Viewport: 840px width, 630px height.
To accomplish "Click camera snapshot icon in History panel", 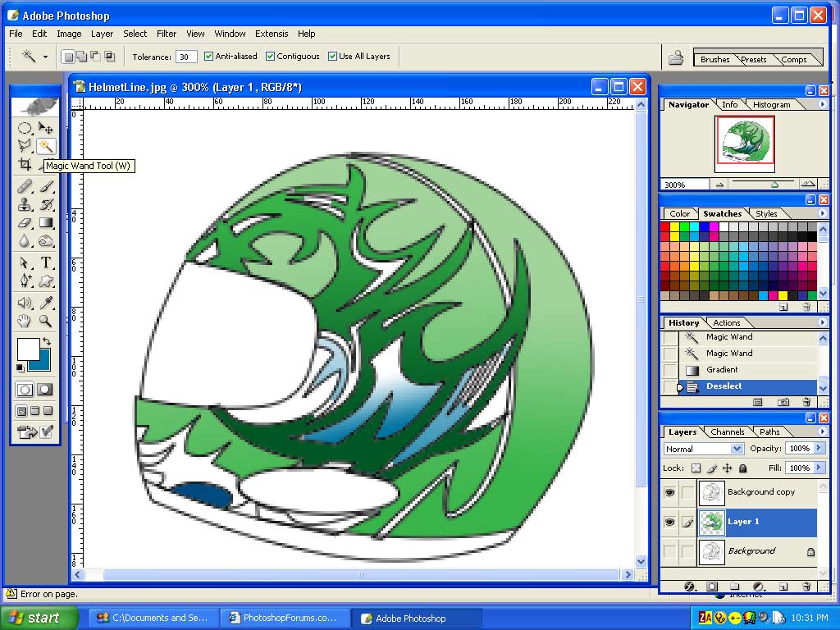I will pyautogui.click(x=783, y=402).
